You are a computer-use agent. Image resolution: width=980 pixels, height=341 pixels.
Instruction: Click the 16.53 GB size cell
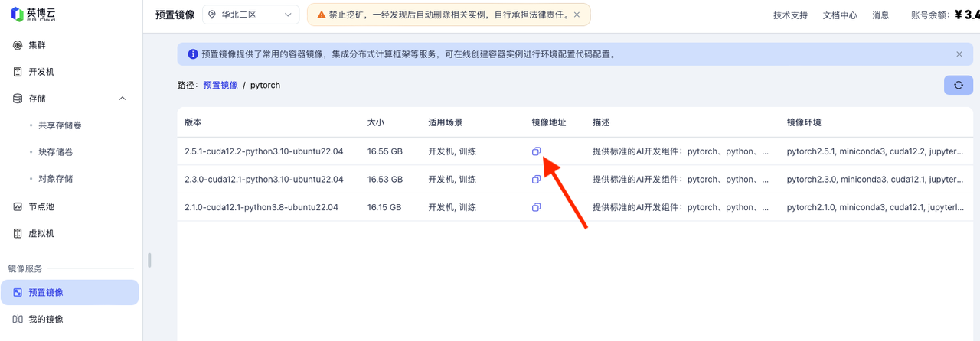click(x=385, y=180)
